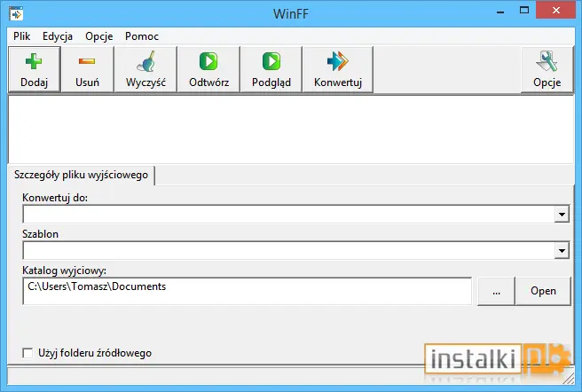This screenshot has height=392, width=582.
Task: Start conversion with the Konwertuj button
Action: 338,69
